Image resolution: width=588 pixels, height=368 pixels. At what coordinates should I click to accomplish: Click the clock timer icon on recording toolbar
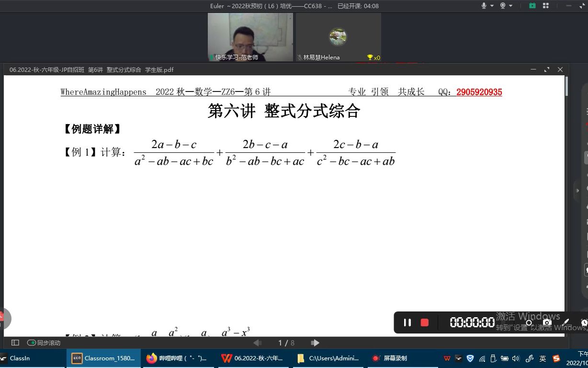(x=584, y=322)
